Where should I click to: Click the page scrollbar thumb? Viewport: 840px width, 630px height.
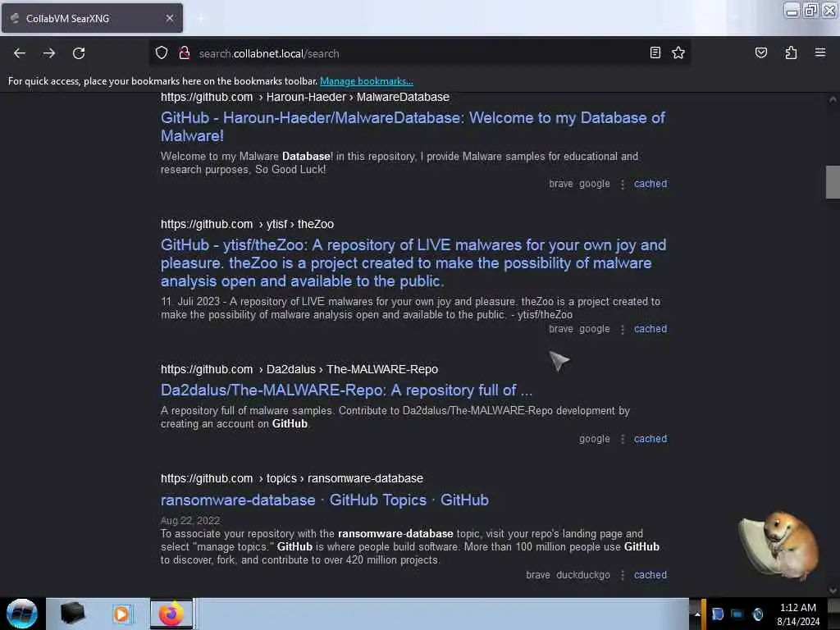click(833, 183)
